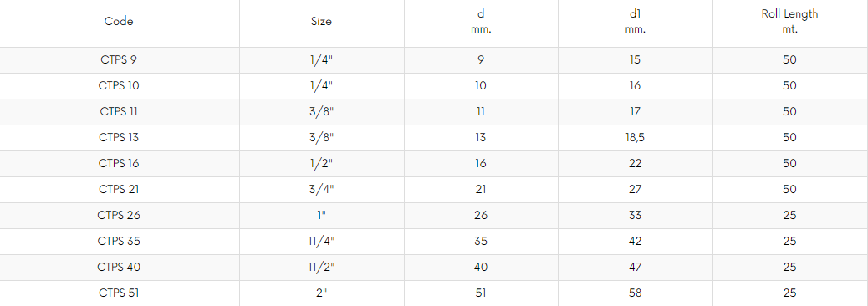
Task: Select the 3/4" size cell
Action: [322, 189]
